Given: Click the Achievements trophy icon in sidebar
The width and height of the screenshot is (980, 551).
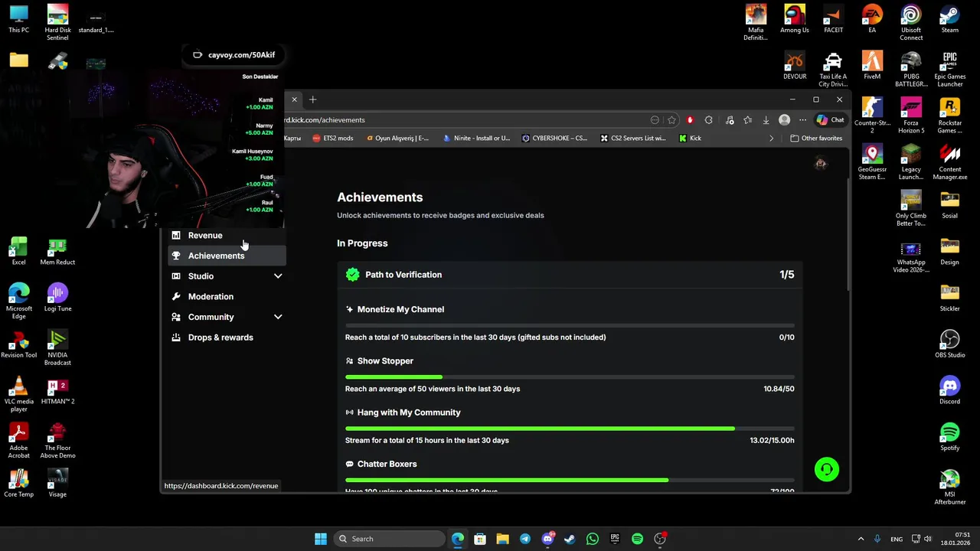Looking at the screenshot, I should [x=176, y=256].
